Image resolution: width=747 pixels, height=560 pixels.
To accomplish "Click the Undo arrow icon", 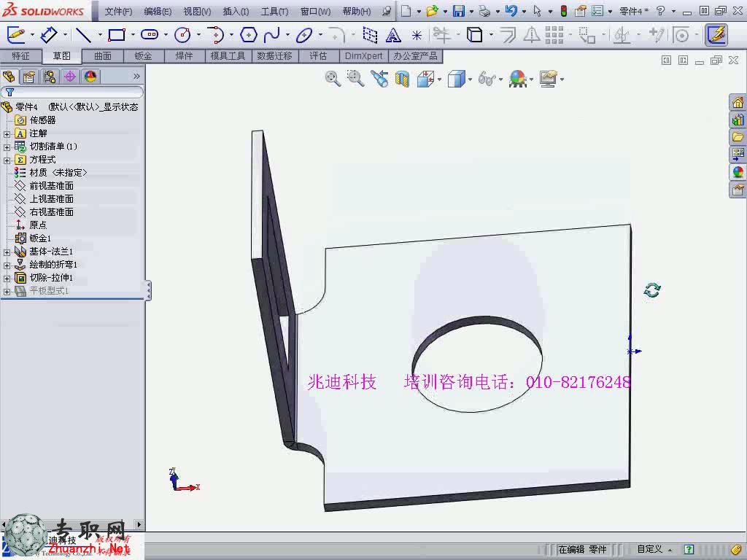I will [x=511, y=11].
